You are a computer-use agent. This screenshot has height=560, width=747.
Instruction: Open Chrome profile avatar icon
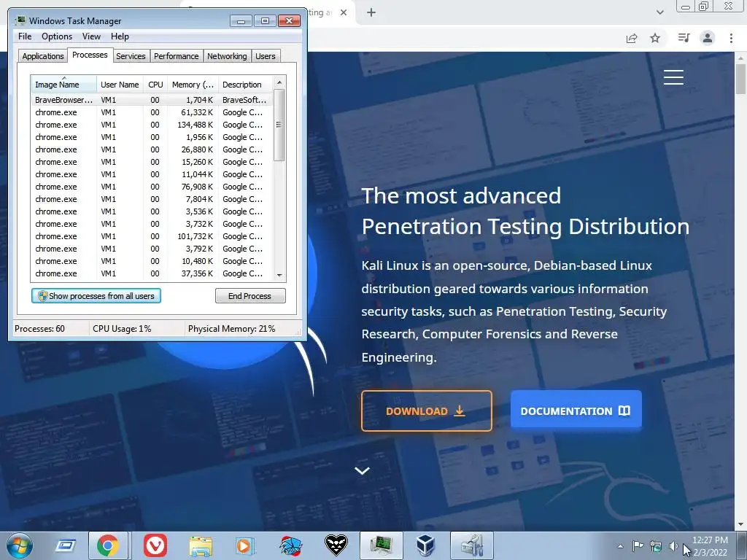[x=708, y=38]
